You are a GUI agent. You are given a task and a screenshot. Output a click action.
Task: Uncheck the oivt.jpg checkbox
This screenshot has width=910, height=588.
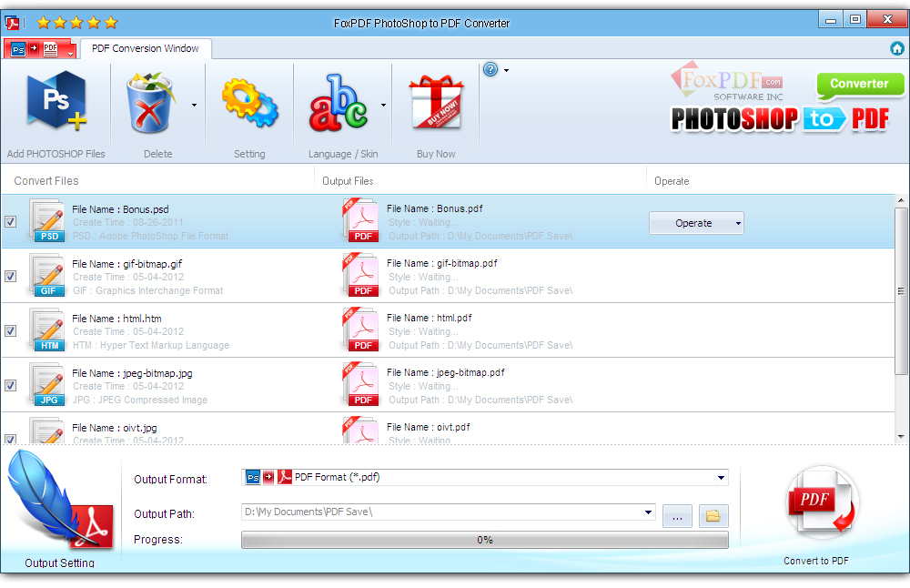coord(10,439)
